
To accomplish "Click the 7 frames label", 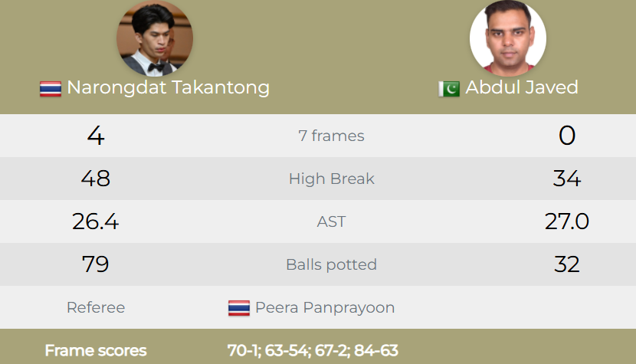I will (331, 136).
